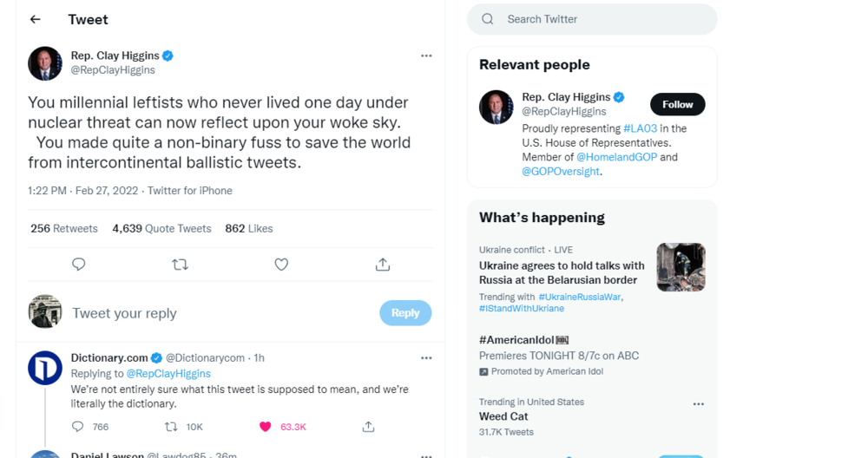Expand options for Weed Cat trend
Screen dimensions: 868x458
(x=698, y=404)
